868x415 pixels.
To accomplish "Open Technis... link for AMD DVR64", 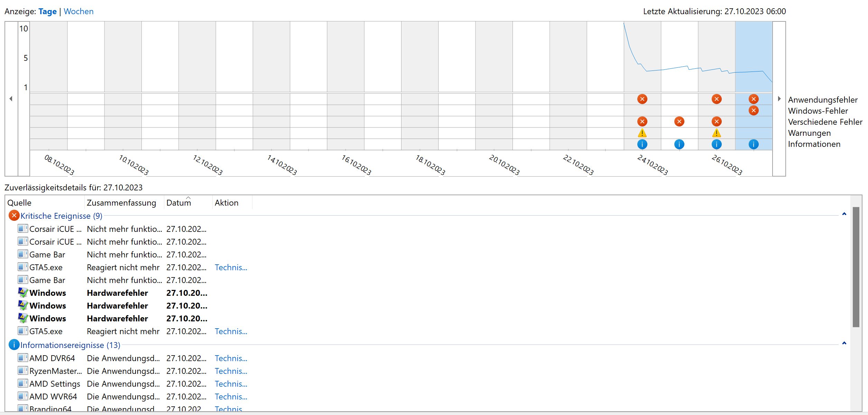I will pos(231,358).
